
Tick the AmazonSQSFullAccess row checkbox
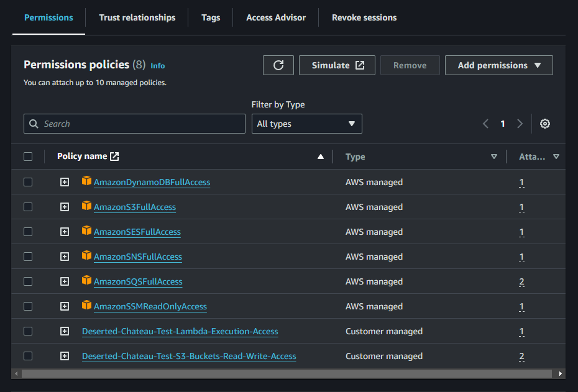tap(28, 281)
